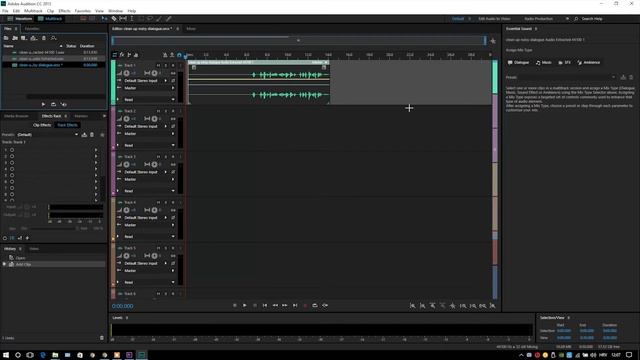Screen dimensions: 640x360
Task: Arm Track 1 for record (R)
Action: pyautogui.click(x=173, y=65)
